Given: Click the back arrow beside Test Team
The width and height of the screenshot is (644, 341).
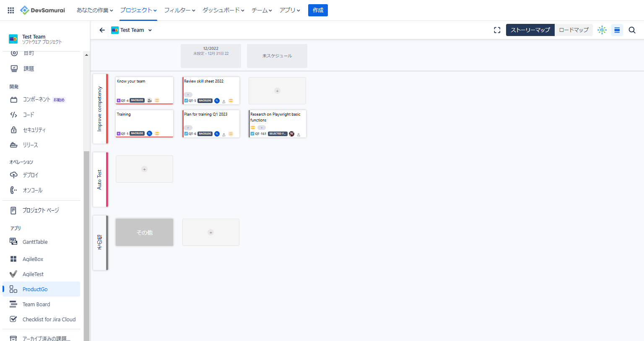Looking at the screenshot, I should [102, 30].
